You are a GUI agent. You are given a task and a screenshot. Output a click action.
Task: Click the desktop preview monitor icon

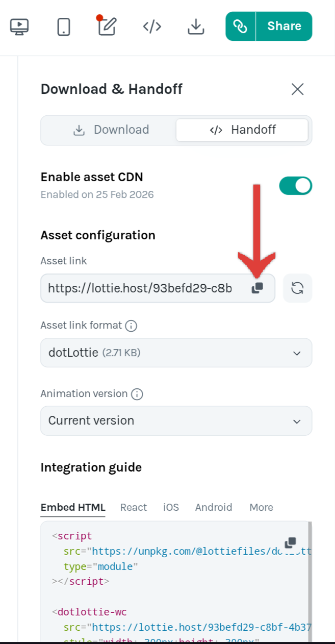(x=19, y=27)
